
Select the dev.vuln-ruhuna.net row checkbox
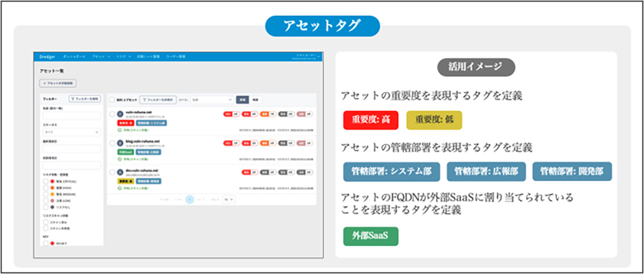(x=112, y=172)
